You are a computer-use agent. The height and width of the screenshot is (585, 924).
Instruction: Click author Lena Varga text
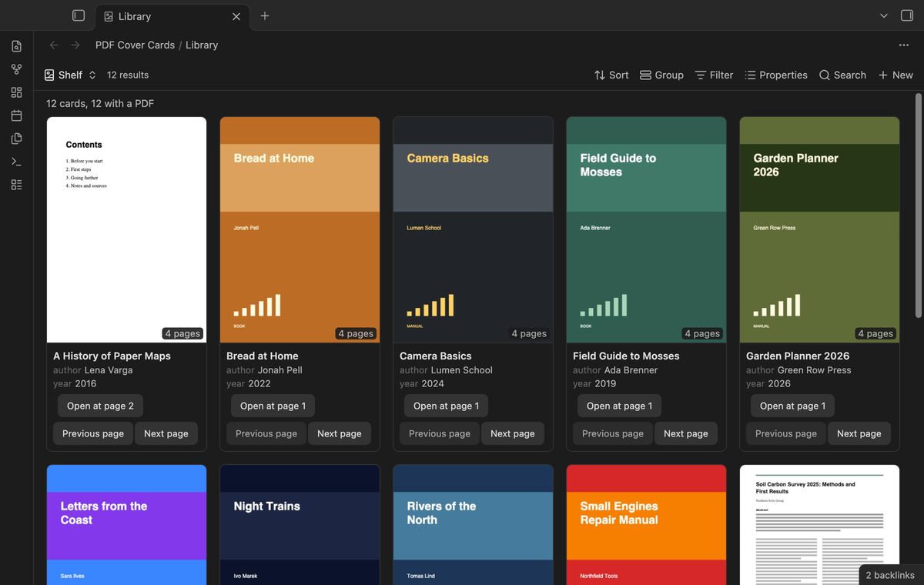(x=93, y=369)
